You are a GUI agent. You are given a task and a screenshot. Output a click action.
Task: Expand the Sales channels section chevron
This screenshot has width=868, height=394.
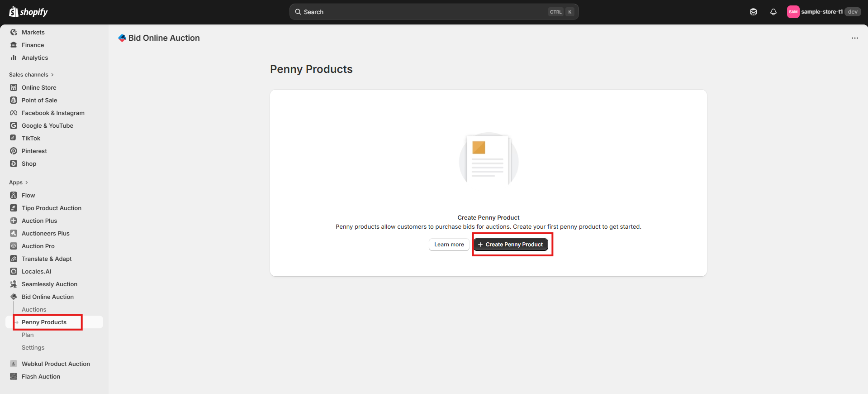[52, 75]
